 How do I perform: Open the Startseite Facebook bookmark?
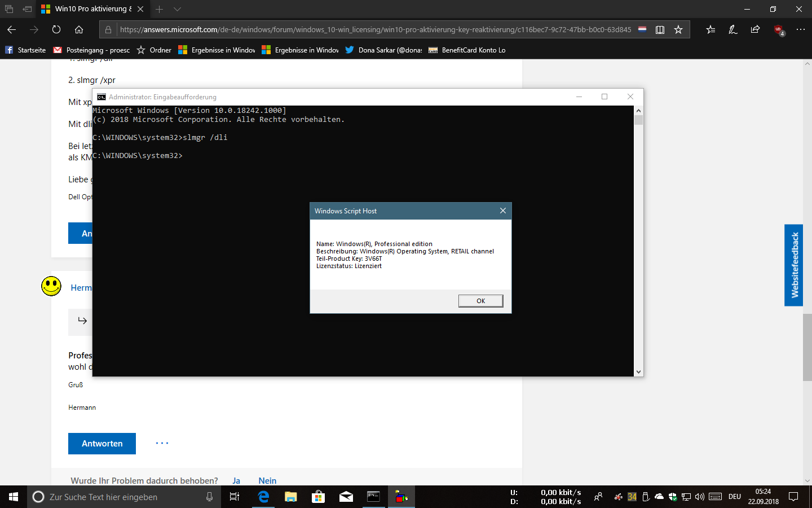(x=25, y=50)
